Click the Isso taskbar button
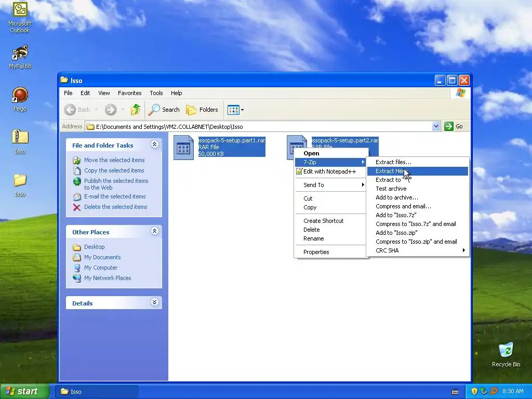Viewport: 532px width, 399px height. pos(97,392)
